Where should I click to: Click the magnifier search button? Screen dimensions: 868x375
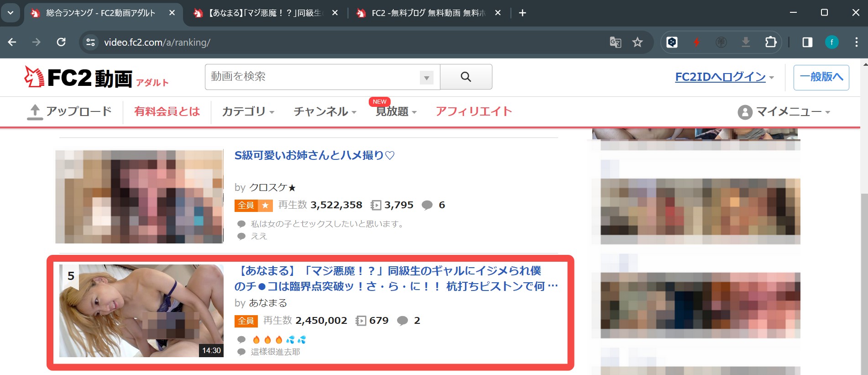tap(466, 77)
